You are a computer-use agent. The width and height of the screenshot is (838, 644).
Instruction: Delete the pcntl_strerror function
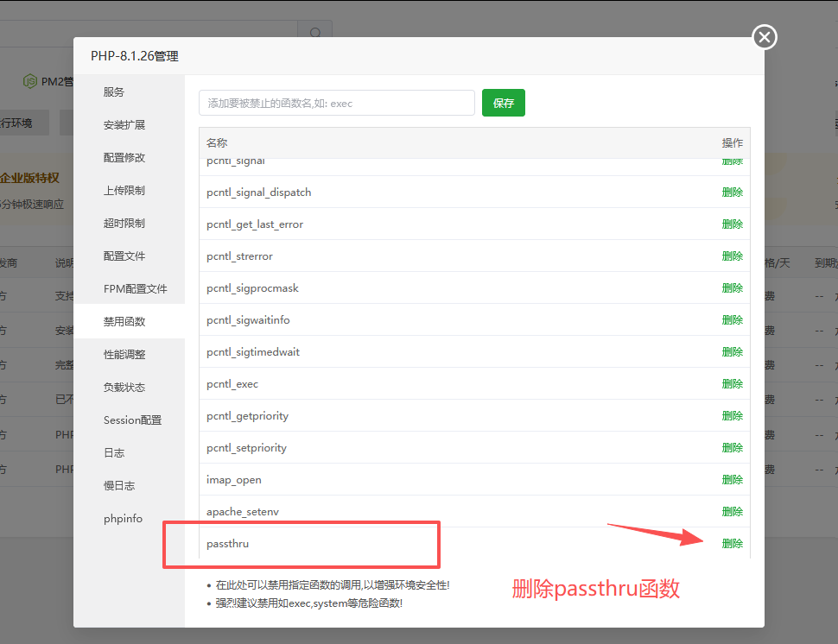(x=733, y=256)
